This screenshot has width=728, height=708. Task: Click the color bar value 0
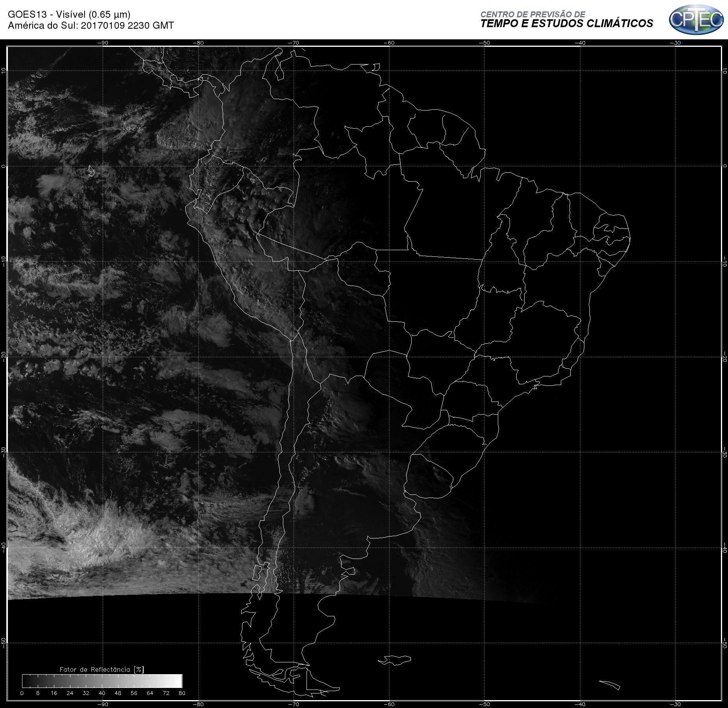22,693
